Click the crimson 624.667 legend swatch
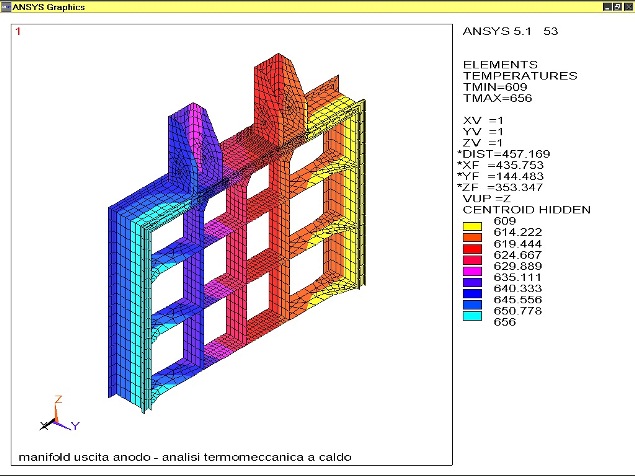Viewport: 635px width, 476px height. pyautogui.click(x=472, y=260)
